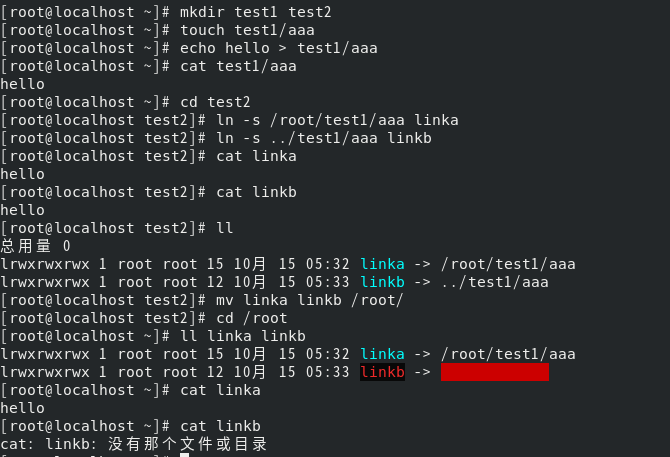This screenshot has width=670, height=457.
Task: Click the solid red block after linkb arrow
Action: point(494,372)
